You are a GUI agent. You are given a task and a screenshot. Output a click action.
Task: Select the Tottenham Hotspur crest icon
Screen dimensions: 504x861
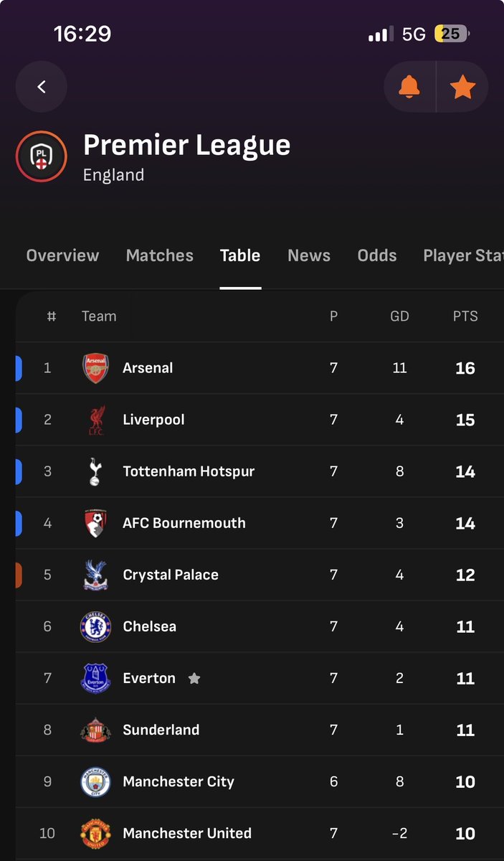pos(95,471)
